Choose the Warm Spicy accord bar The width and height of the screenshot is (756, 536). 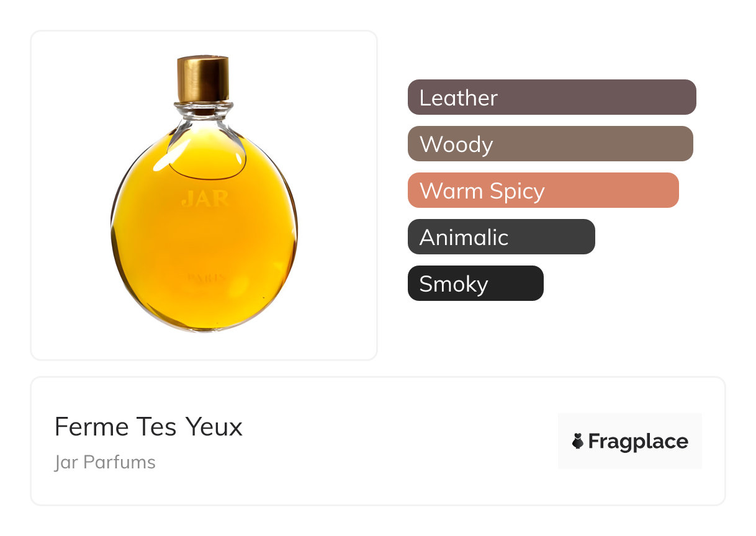coord(543,190)
